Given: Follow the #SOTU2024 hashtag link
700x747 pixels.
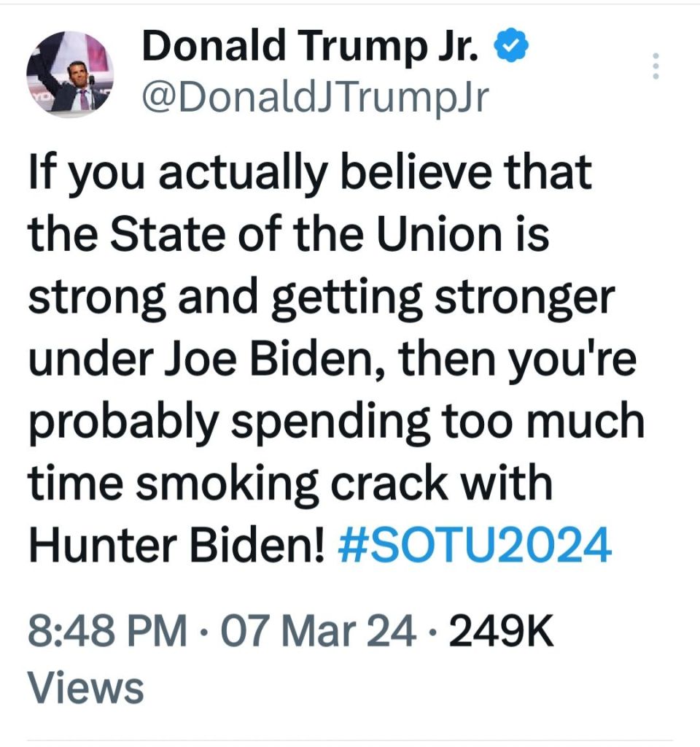Looking at the screenshot, I should tap(475, 546).
